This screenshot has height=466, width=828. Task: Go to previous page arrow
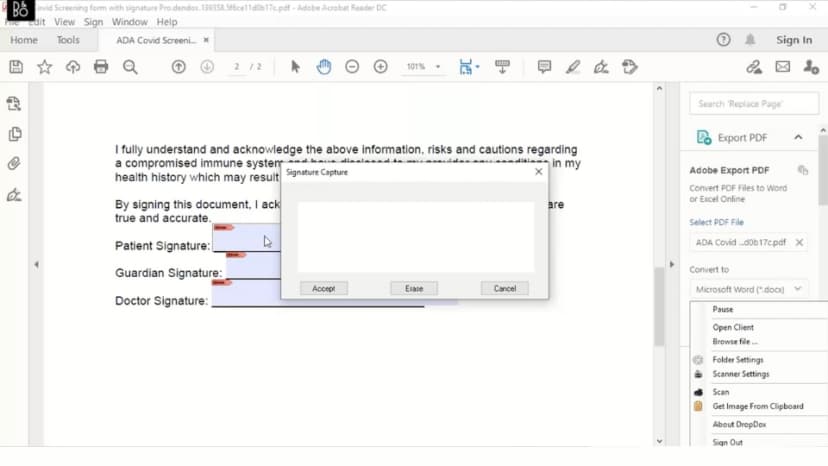(x=178, y=67)
